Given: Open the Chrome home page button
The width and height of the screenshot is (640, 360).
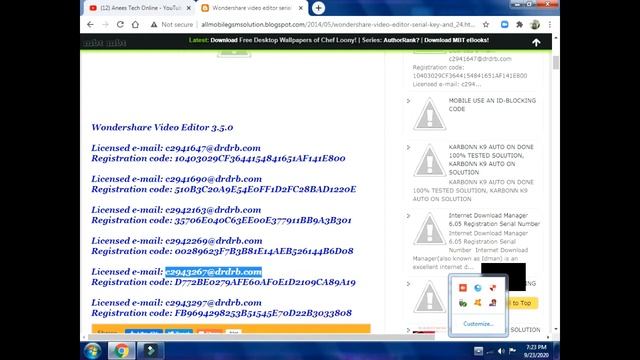Looking at the screenshot, I should click(x=135, y=24).
